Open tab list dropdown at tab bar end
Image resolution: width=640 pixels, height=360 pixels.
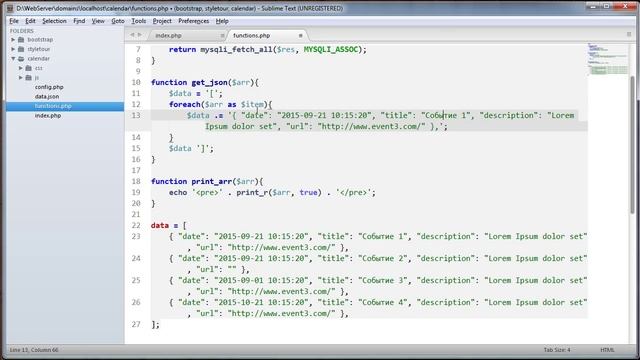[x=629, y=35]
